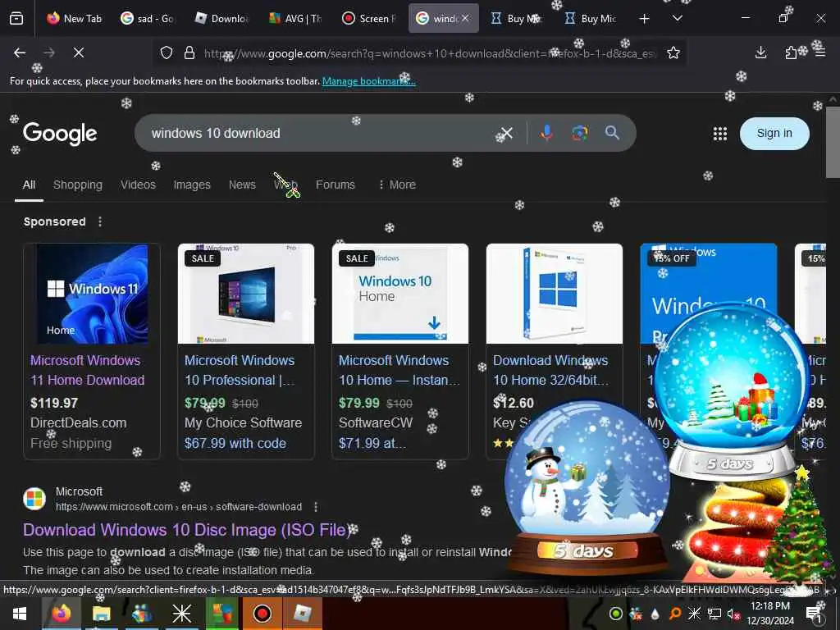Click the Microsoft result favicon

click(x=34, y=499)
